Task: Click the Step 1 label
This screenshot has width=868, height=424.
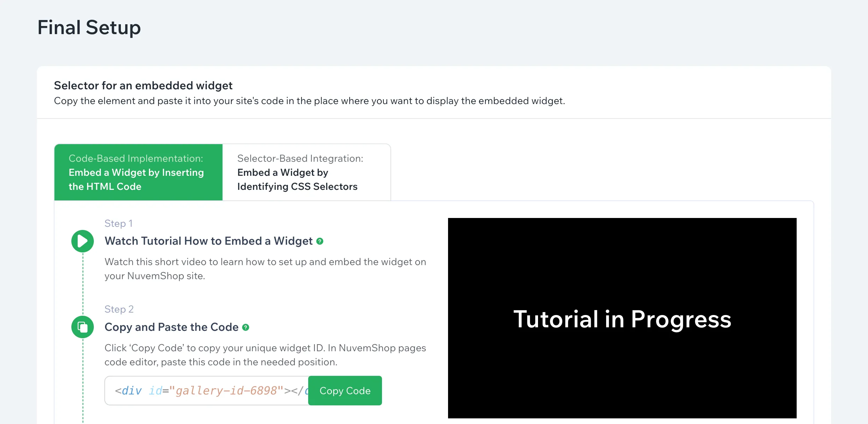Action: click(x=118, y=224)
